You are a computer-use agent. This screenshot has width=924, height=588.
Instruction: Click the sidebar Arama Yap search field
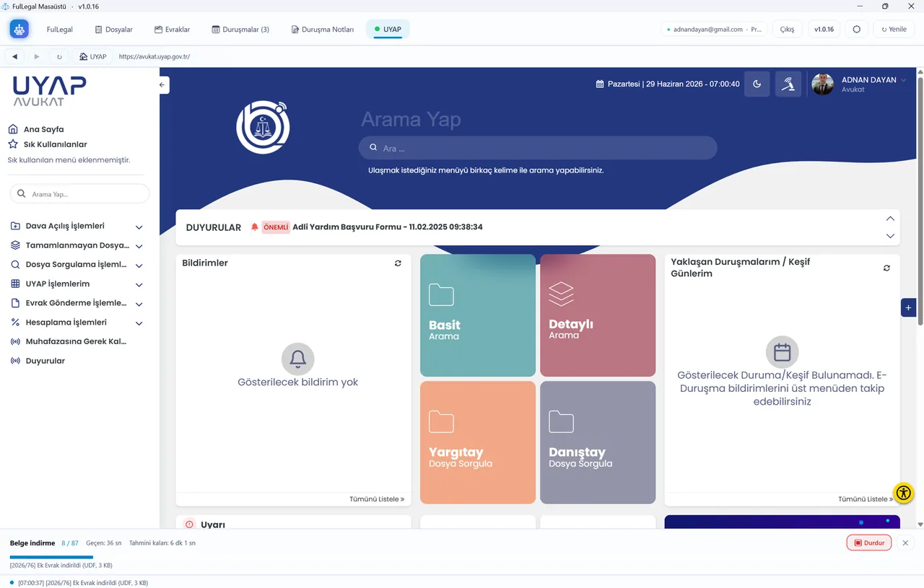click(79, 193)
